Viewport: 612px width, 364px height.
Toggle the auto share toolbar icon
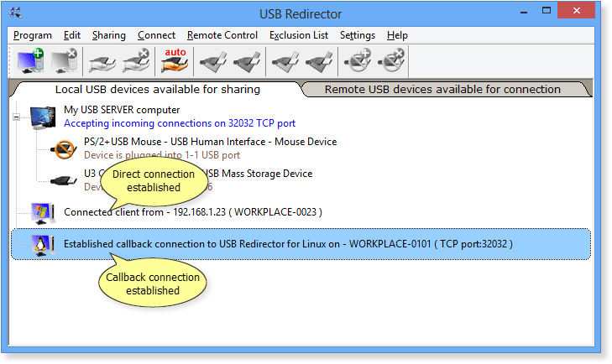pyautogui.click(x=175, y=61)
